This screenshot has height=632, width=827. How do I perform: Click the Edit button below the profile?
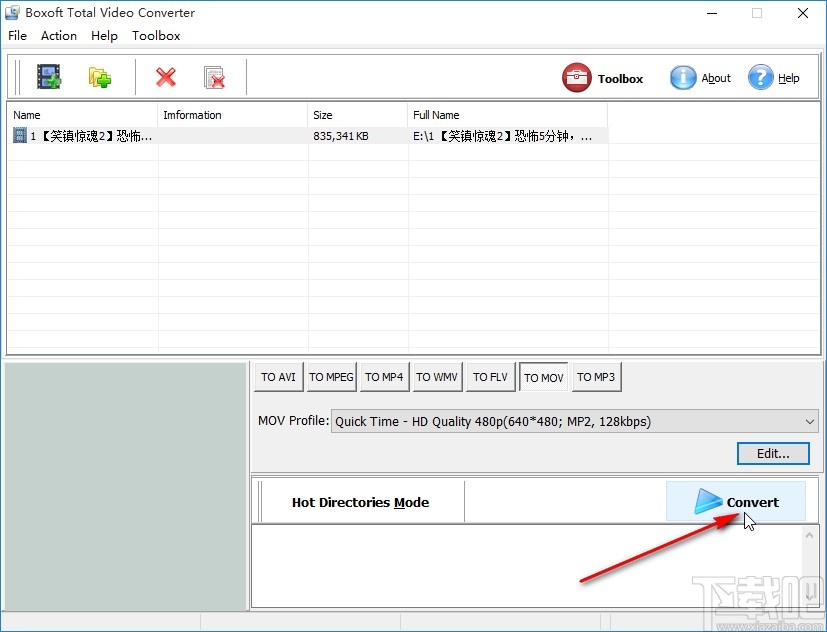772,453
